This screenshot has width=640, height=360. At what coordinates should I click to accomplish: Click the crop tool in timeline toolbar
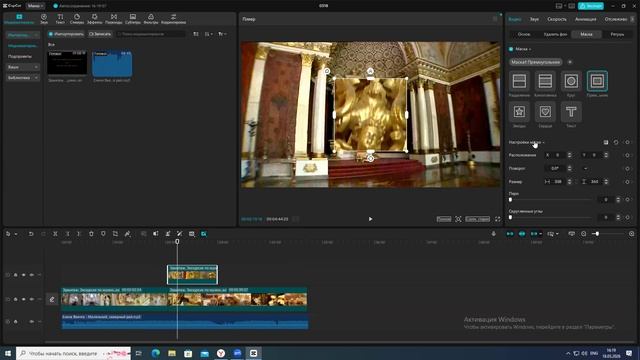[x=116, y=234]
